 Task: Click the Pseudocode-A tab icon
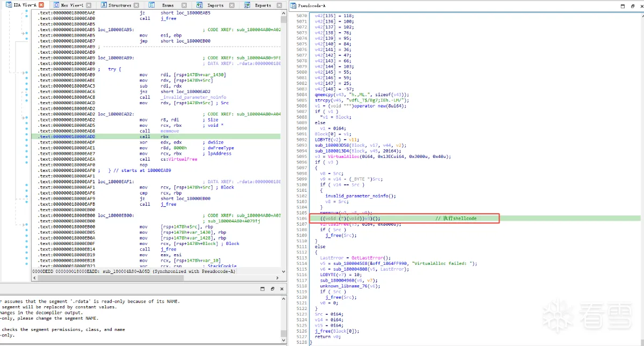(x=294, y=5)
